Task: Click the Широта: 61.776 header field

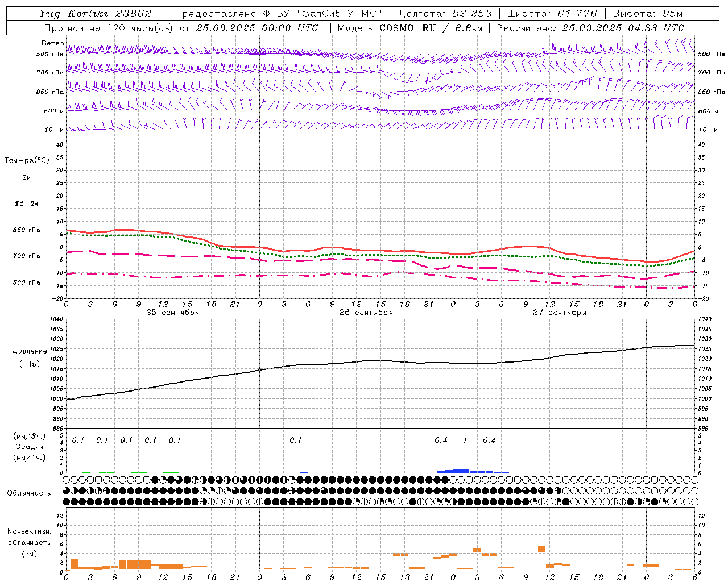Action: click(552, 14)
